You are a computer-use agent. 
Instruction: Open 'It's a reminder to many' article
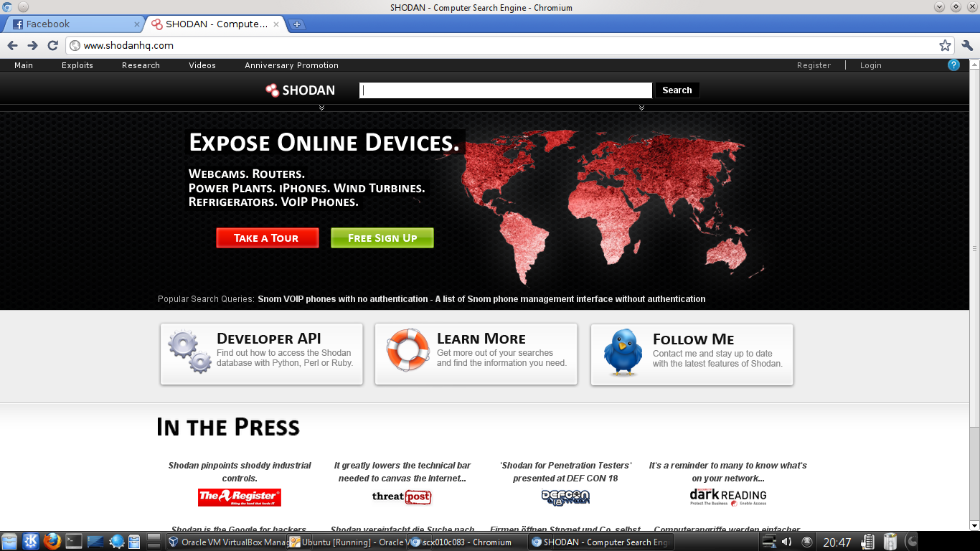pos(728,471)
